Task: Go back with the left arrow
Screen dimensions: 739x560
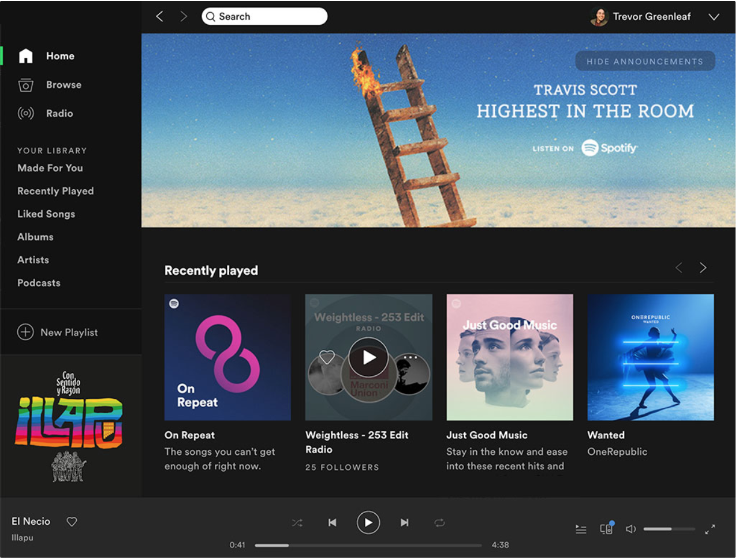Action: coord(160,16)
